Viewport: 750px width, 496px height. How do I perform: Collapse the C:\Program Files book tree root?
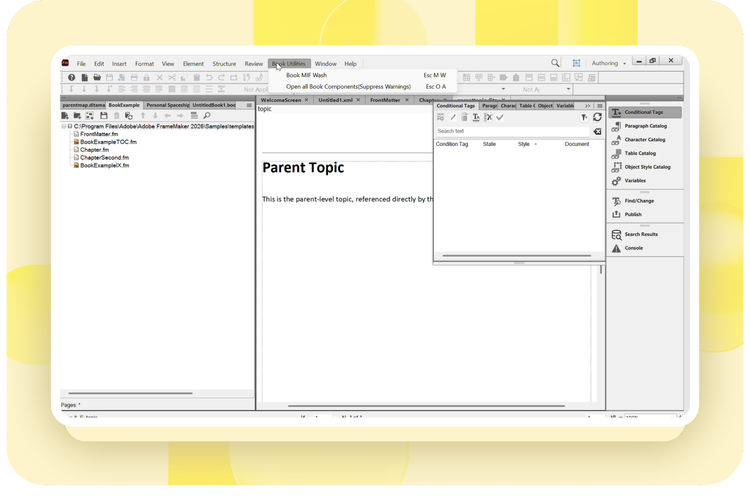(x=64, y=126)
